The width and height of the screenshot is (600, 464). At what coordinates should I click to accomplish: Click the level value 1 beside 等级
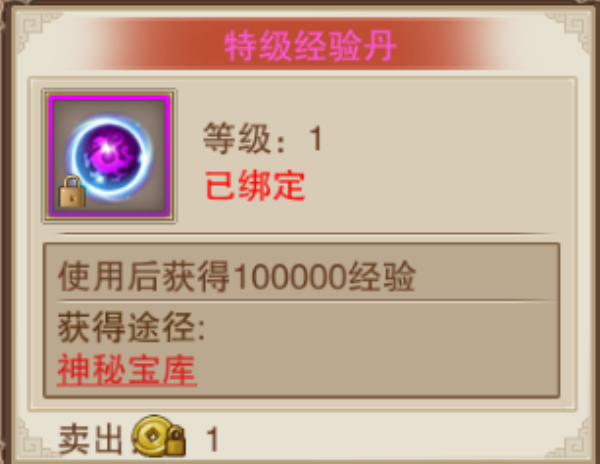pyautogui.click(x=316, y=138)
